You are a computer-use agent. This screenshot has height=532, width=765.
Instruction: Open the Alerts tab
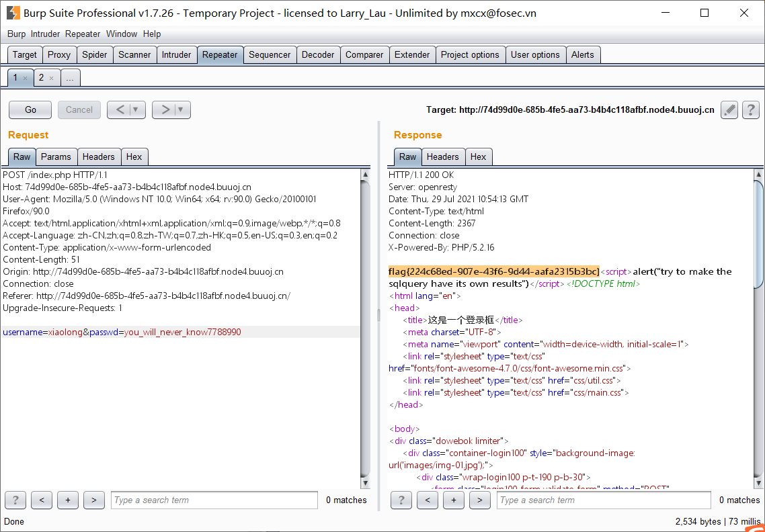[583, 54]
